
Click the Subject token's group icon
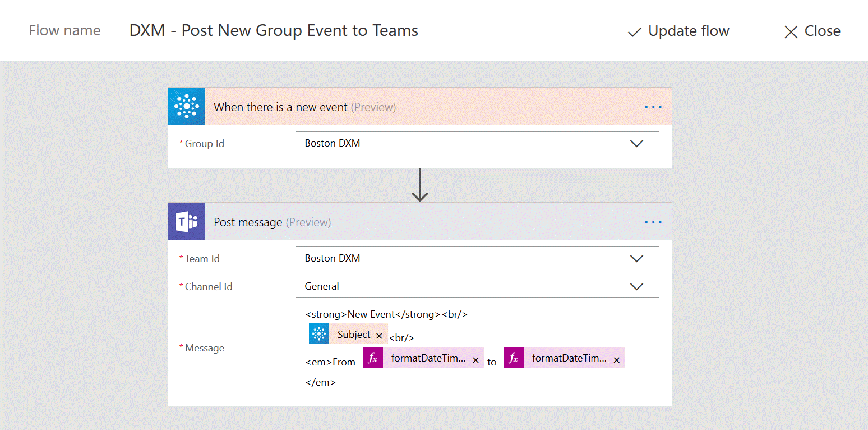tap(319, 333)
